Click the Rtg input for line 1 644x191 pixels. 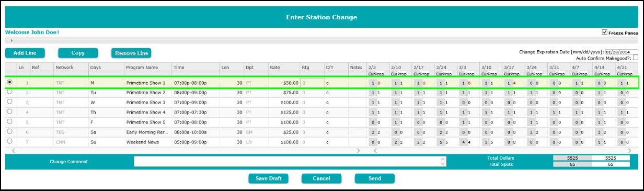pos(312,83)
